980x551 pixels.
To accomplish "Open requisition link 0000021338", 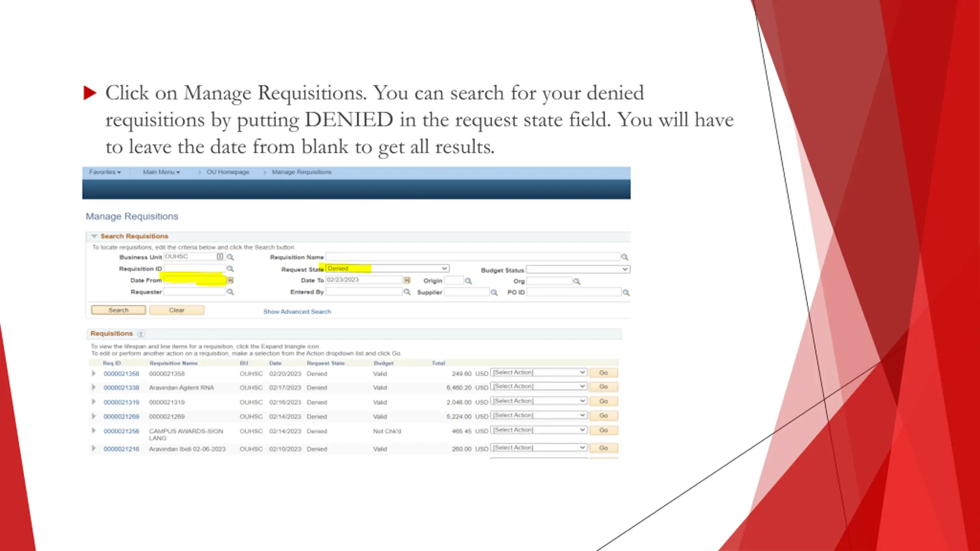I will (x=121, y=388).
